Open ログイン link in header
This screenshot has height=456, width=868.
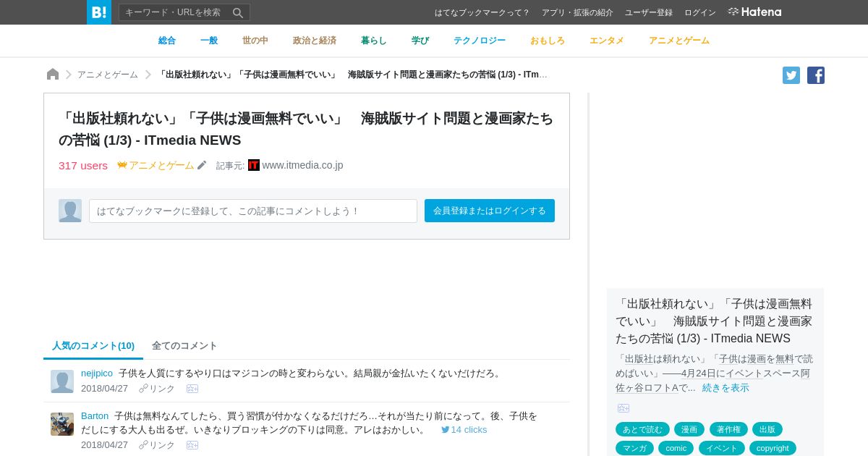pos(700,12)
